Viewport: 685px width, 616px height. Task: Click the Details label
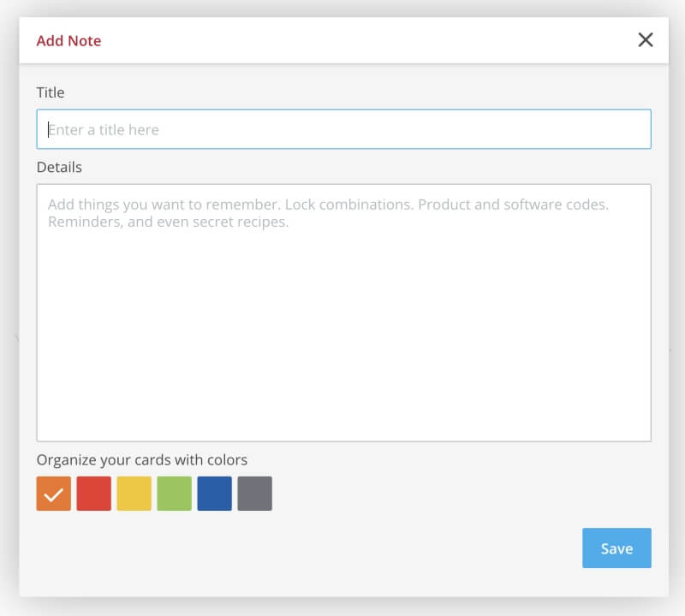[x=59, y=167]
